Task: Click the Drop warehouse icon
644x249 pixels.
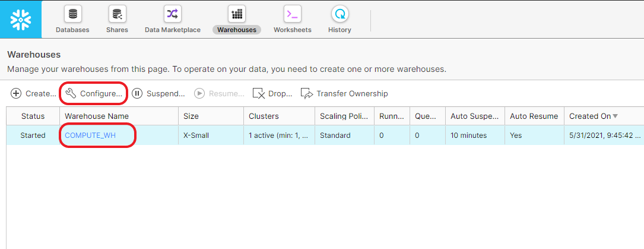Action: (x=258, y=93)
